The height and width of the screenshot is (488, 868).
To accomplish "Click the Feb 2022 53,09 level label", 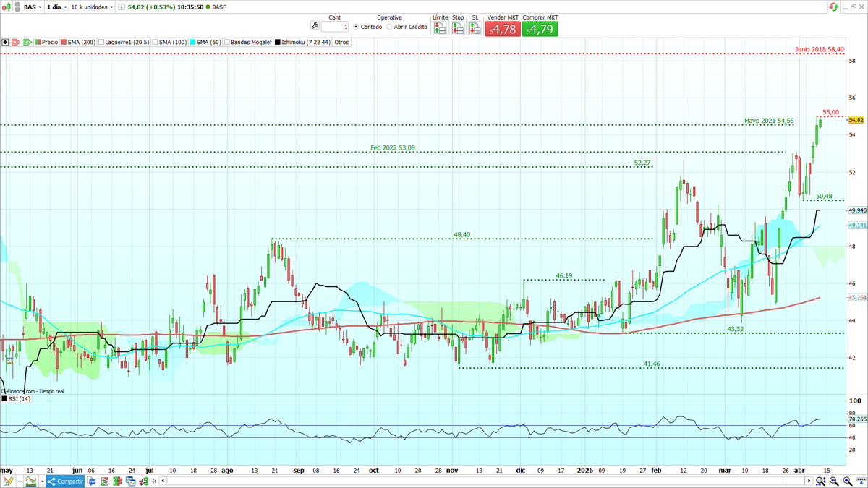I will 392,148.
